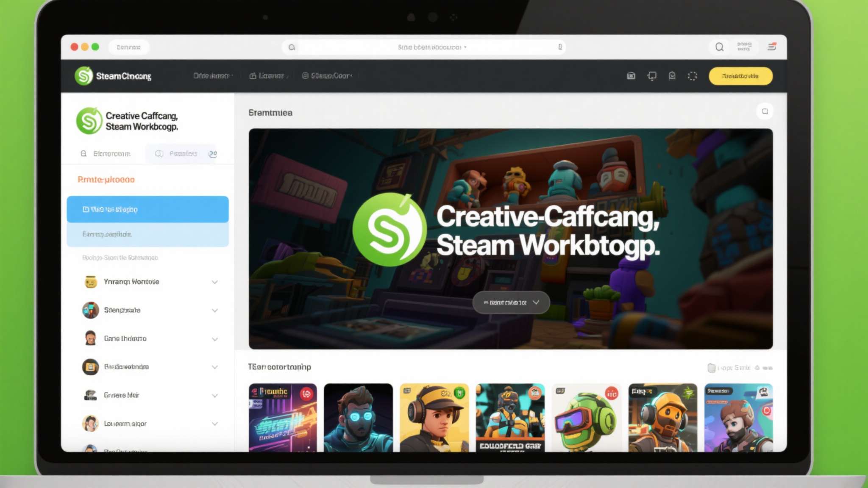This screenshot has height=488, width=868.
Task: Open the browser menu hamburger icon
Action: [772, 47]
